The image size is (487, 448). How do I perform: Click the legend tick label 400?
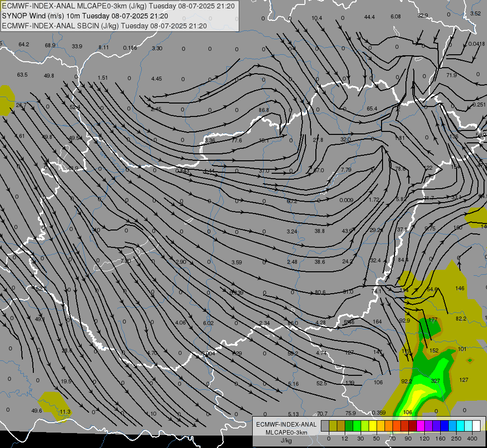(x=472, y=439)
